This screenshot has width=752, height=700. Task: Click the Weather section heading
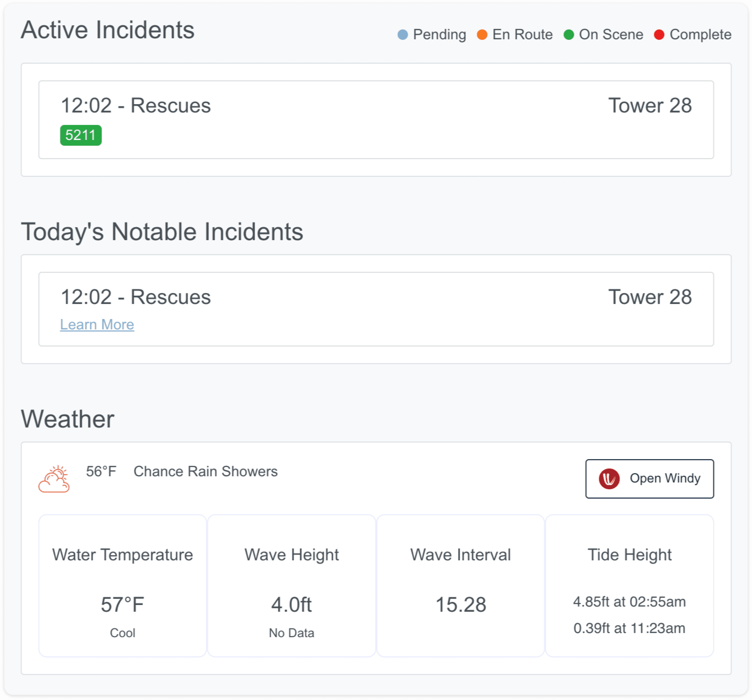click(67, 419)
